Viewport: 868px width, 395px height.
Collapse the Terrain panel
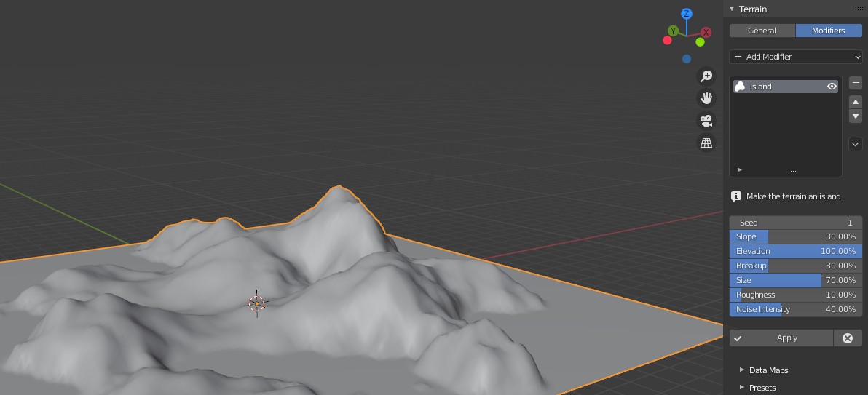(732, 9)
